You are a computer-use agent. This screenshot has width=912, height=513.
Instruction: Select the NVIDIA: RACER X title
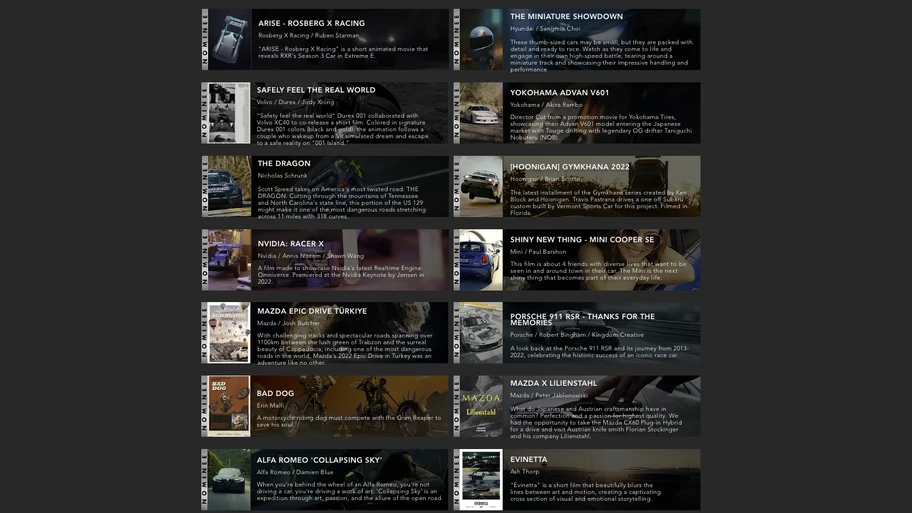point(290,244)
